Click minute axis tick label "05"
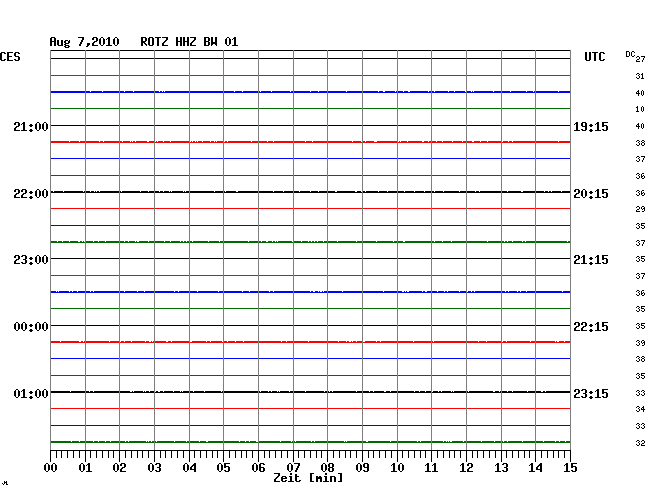The height and width of the screenshot is (494, 650). point(223,468)
